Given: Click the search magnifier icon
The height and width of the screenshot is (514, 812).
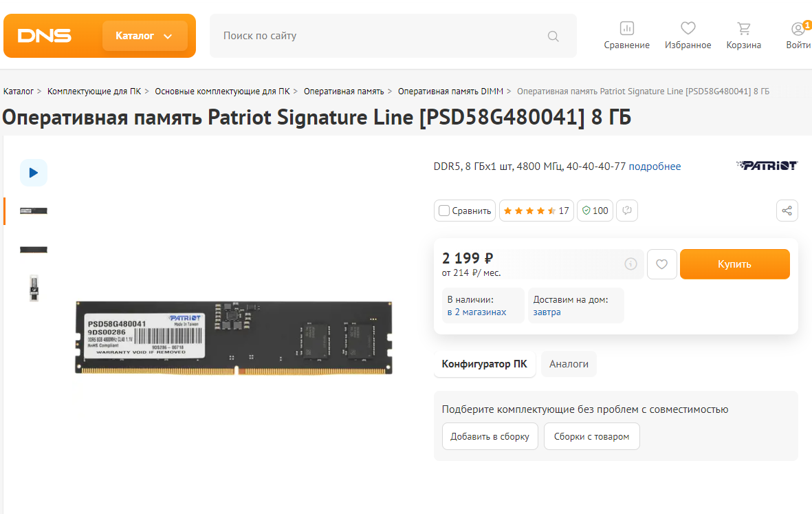Looking at the screenshot, I should (x=553, y=36).
